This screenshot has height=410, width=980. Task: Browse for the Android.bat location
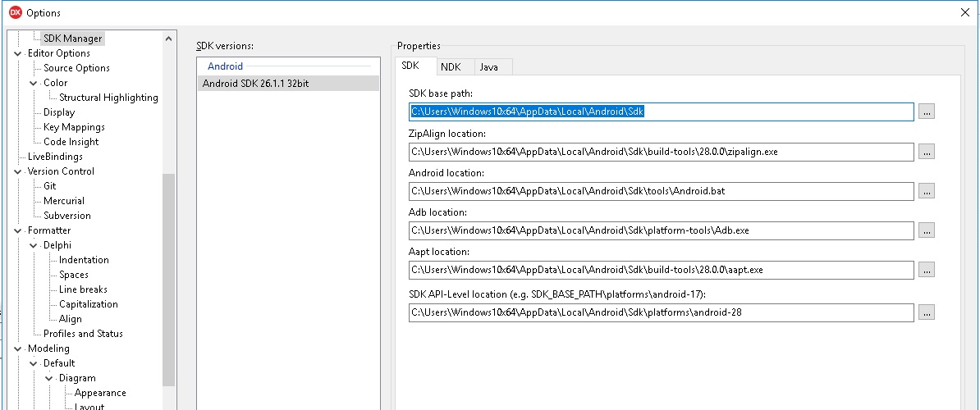tap(927, 191)
